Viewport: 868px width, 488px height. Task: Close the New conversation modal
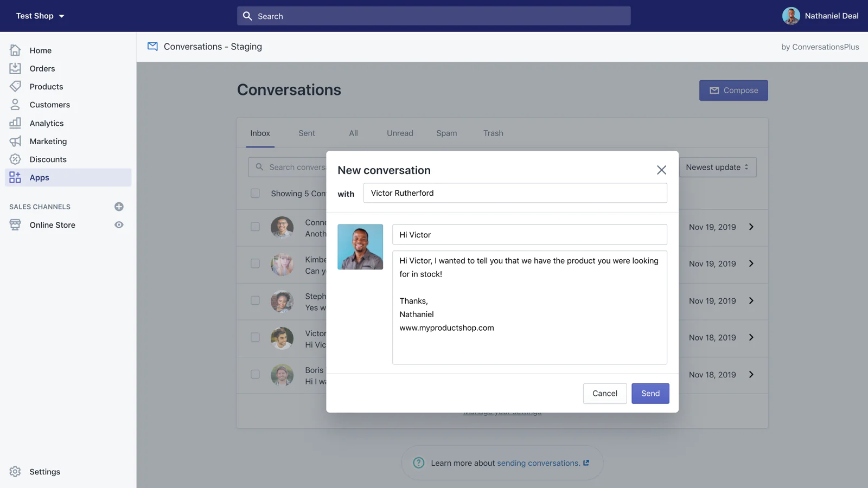point(661,170)
